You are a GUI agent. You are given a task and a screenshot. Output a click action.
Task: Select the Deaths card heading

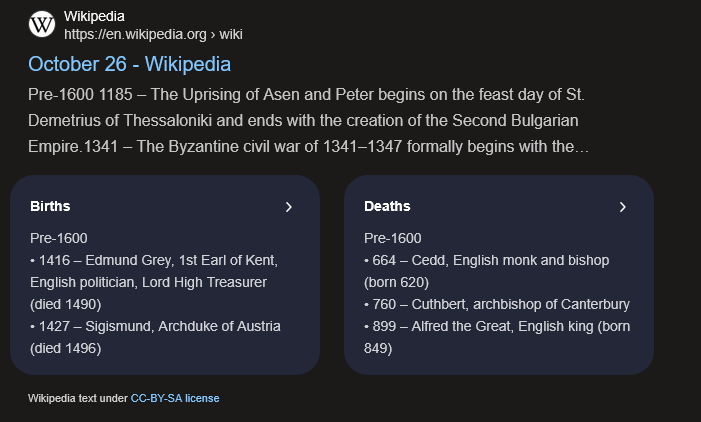tap(387, 207)
